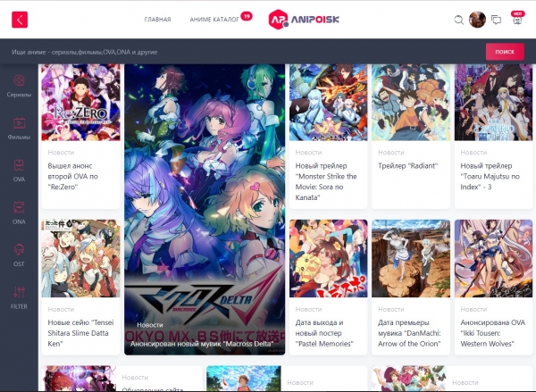Open the chat messages icon
536x392 pixels.
pyautogui.click(x=496, y=20)
